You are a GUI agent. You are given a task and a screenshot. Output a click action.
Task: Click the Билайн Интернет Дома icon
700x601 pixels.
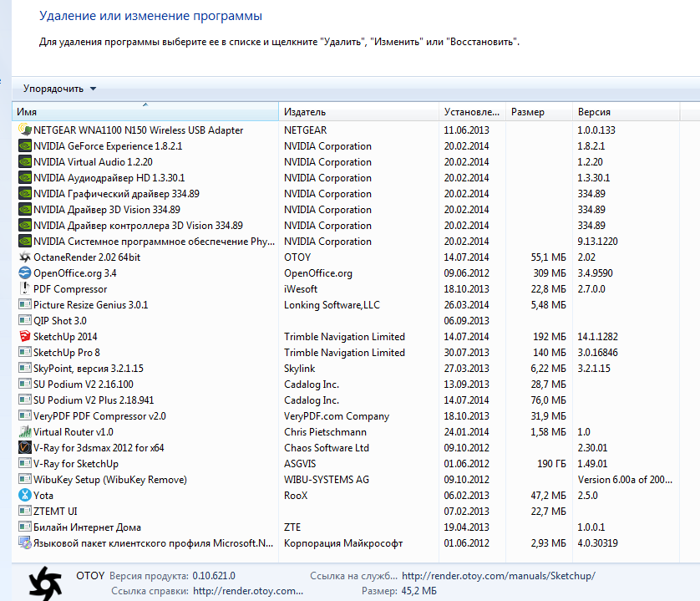click(25, 527)
